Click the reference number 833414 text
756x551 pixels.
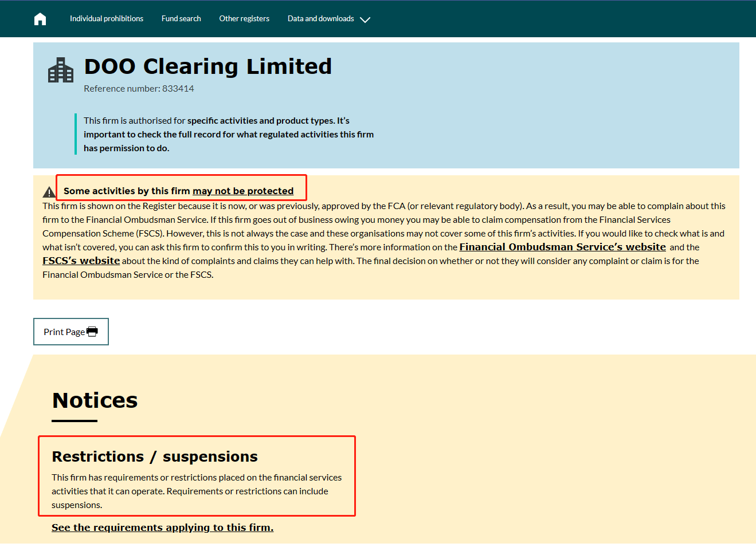pyautogui.click(x=139, y=89)
